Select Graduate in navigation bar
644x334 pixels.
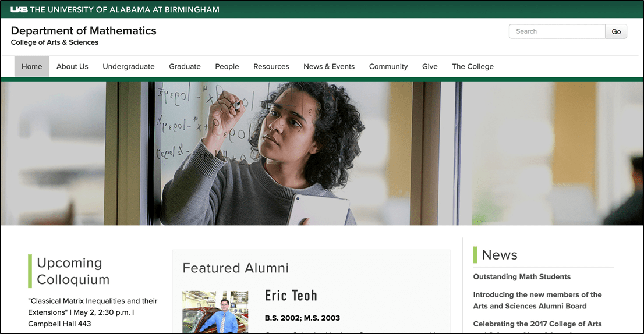click(x=185, y=66)
